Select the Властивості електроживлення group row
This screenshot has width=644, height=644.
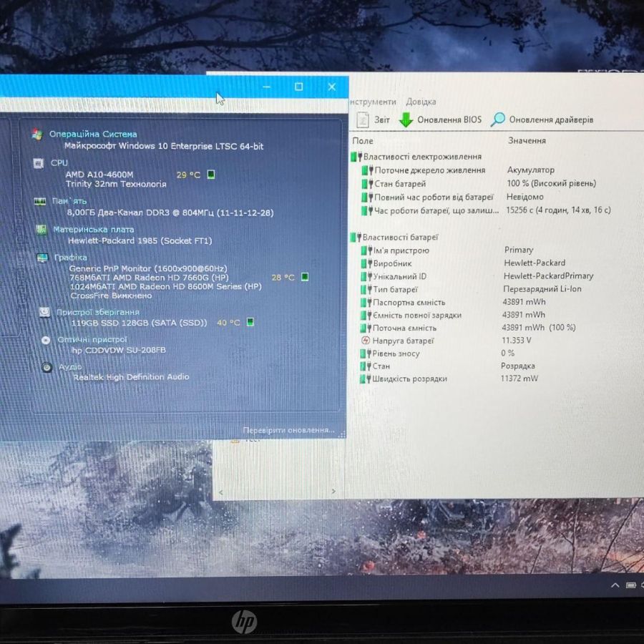(x=416, y=157)
